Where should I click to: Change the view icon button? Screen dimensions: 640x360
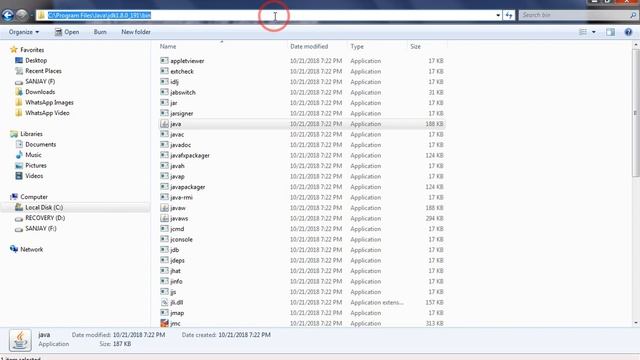point(583,32)
